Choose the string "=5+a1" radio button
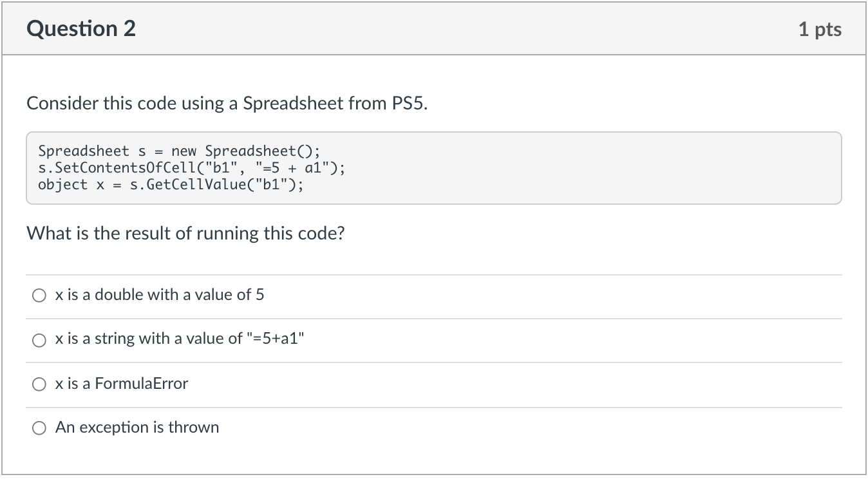 (39, 340)
